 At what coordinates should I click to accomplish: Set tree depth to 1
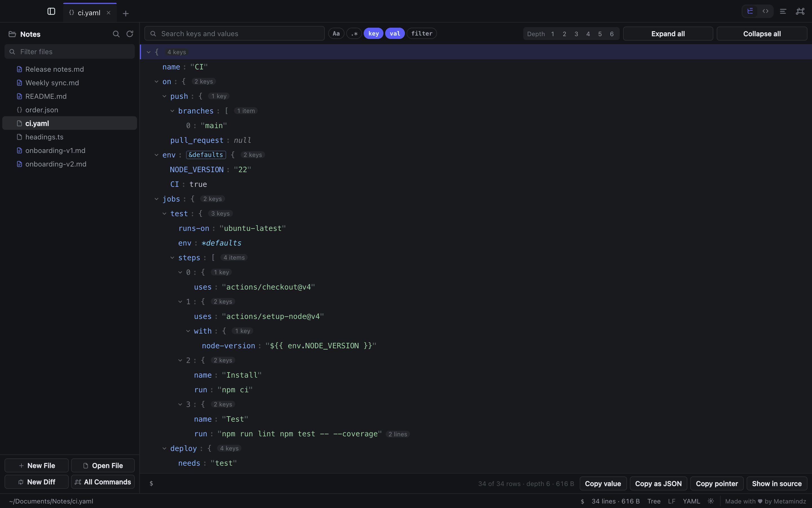tap(553, 34)
